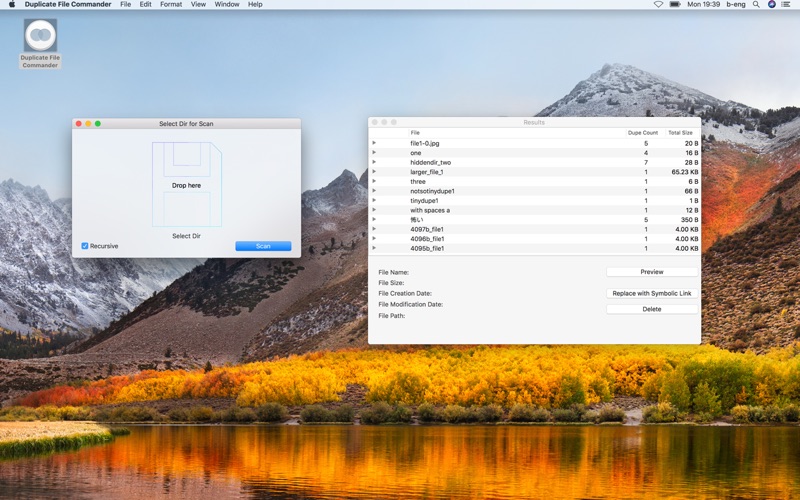Open the Window menu

point(227,4)
